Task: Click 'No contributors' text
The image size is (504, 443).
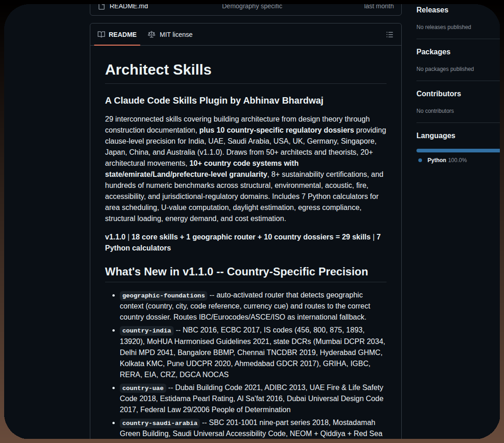Action: 435,111
